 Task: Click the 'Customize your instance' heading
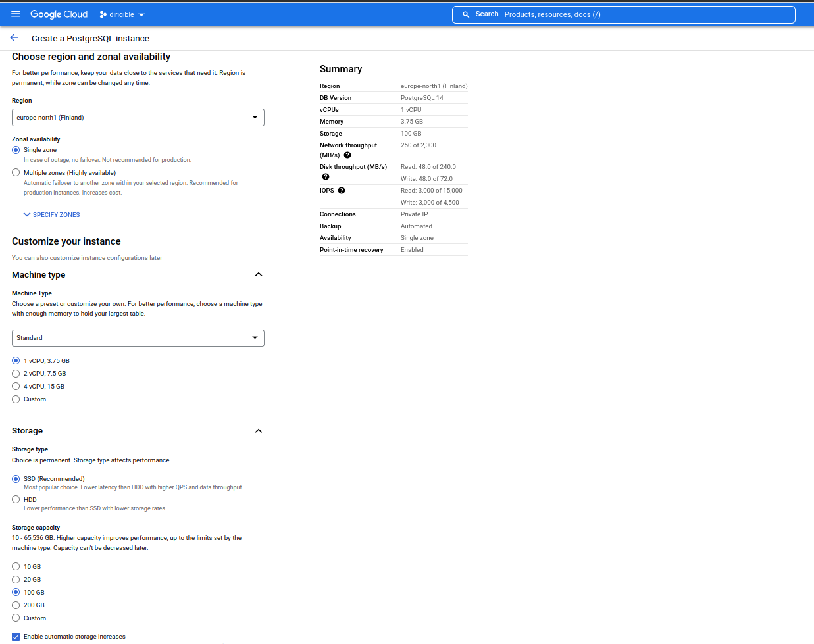(66, 241)
